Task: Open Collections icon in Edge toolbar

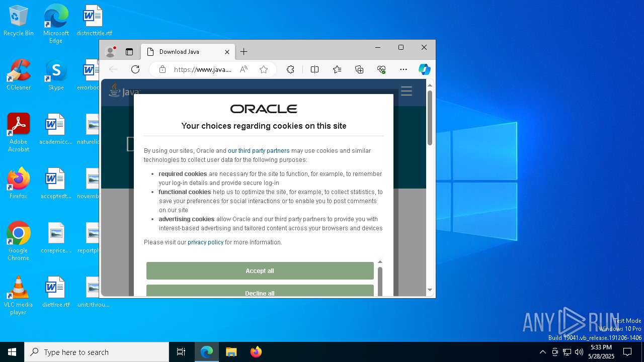Action: [359, 69]
